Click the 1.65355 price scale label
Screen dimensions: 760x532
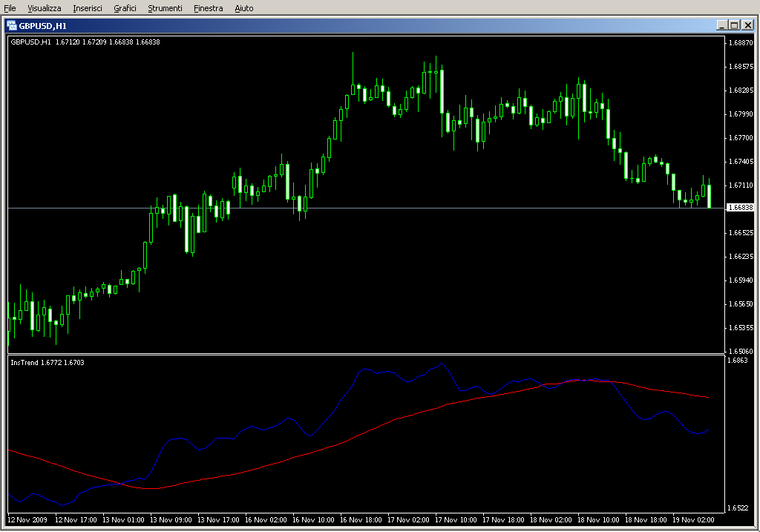coord(741,327)
